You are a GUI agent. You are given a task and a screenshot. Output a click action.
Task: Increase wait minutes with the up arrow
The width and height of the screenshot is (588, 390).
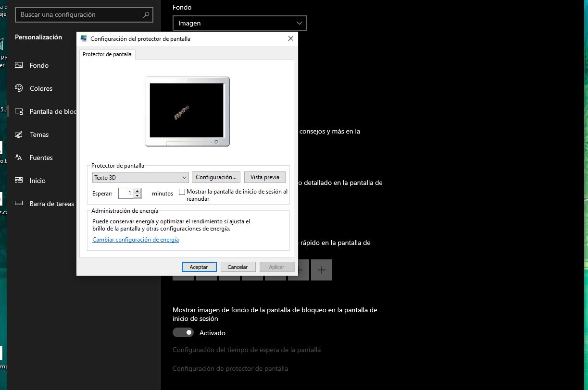(138, 191)
